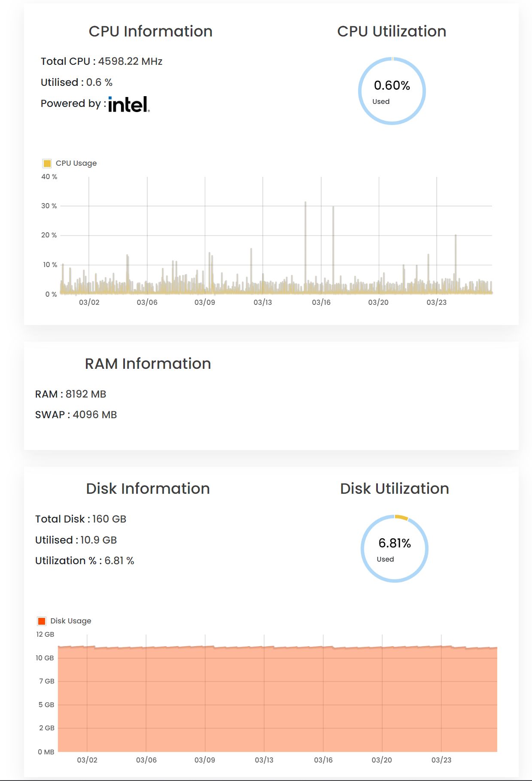Click the yellow used segment of disk donut

point(402,517)
